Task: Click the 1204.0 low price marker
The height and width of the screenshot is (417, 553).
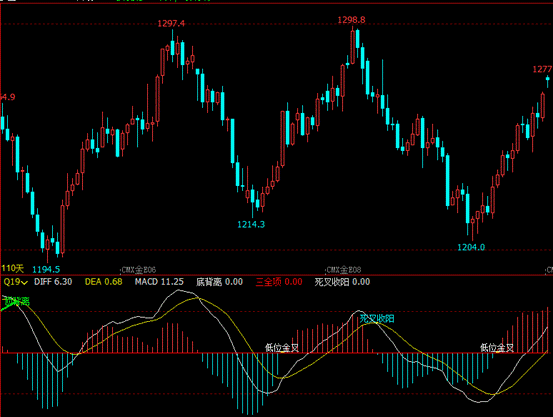Action: (471, 247)
